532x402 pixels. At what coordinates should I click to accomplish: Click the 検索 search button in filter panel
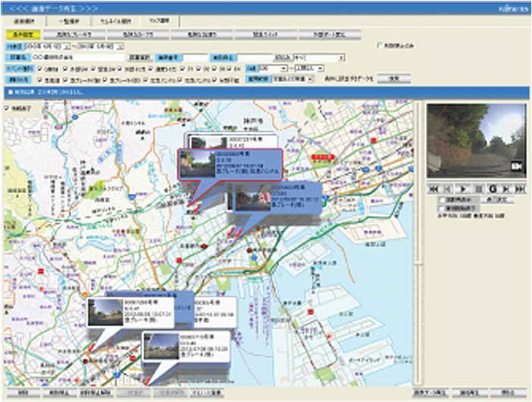tap(393, 78)
